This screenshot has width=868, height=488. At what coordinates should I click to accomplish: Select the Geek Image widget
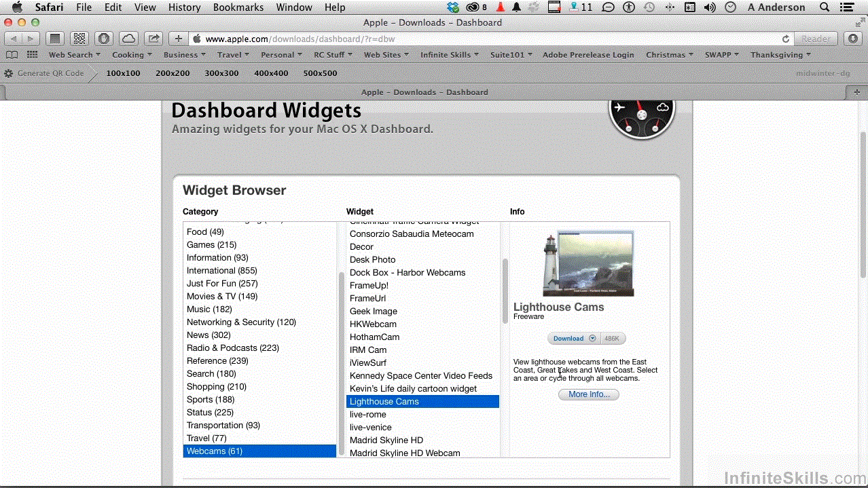tap(422, 311)
